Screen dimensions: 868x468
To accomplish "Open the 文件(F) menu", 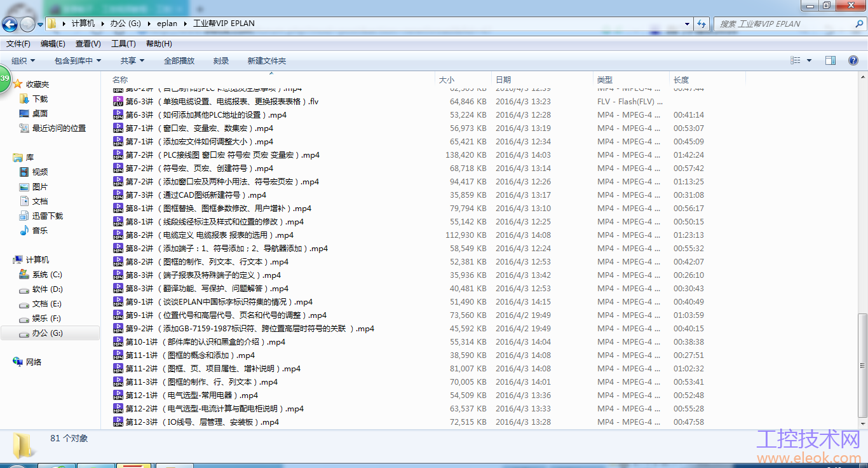I will [x=18, y=44].
